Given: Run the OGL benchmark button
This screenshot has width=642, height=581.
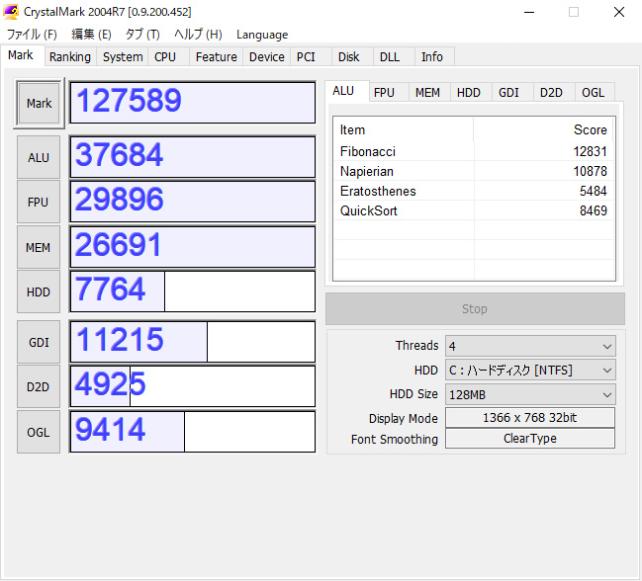Looking at the screenshot, I should 37,431.
